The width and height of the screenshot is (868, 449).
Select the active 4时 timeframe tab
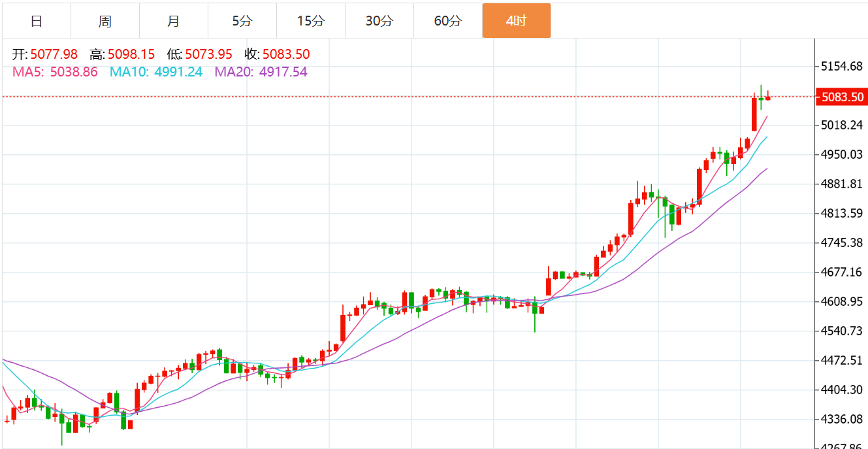point(517,21)
